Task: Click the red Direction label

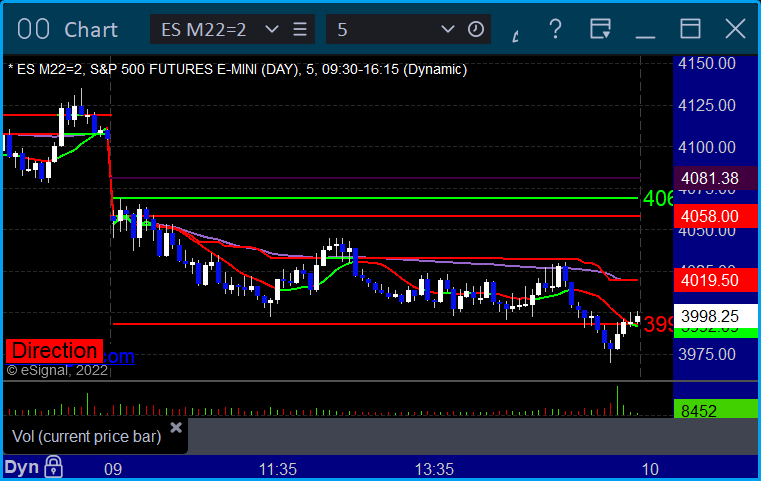Action: click(x=54, y=350)
